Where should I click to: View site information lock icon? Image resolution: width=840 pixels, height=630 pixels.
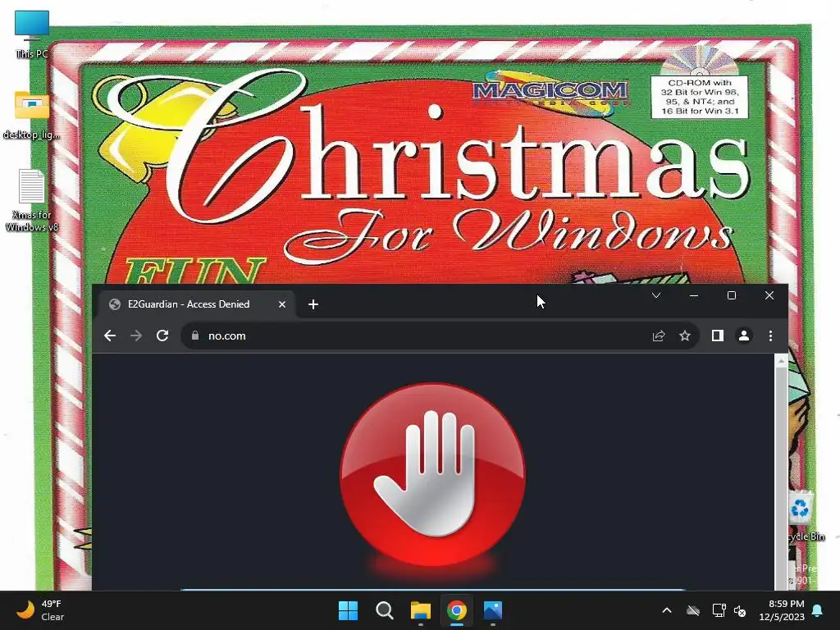pyautogui.click(x=195, y=336)
